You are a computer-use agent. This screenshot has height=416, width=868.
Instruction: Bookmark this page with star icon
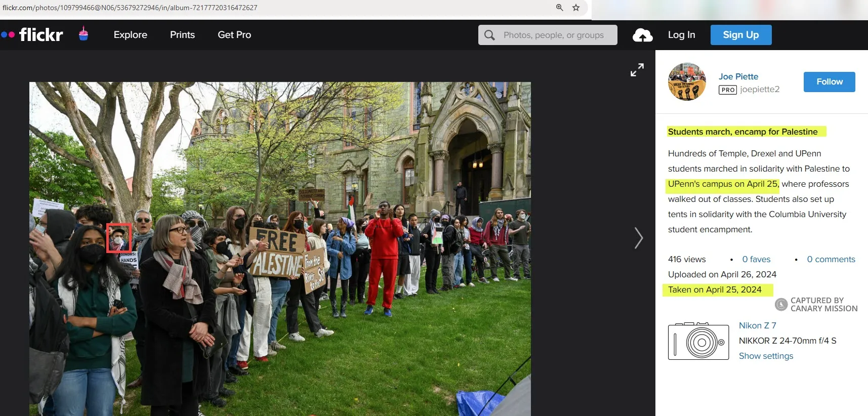click(x=575, y=8)
